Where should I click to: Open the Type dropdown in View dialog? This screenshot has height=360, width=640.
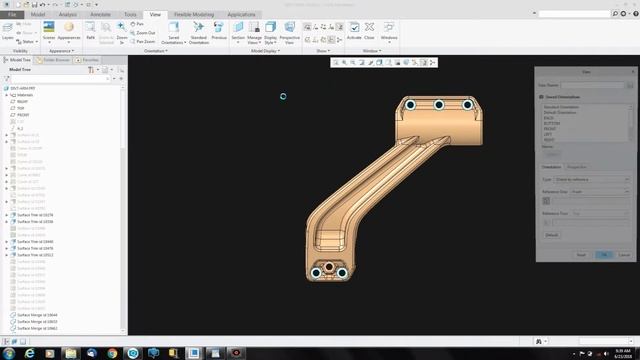(591, 180)
